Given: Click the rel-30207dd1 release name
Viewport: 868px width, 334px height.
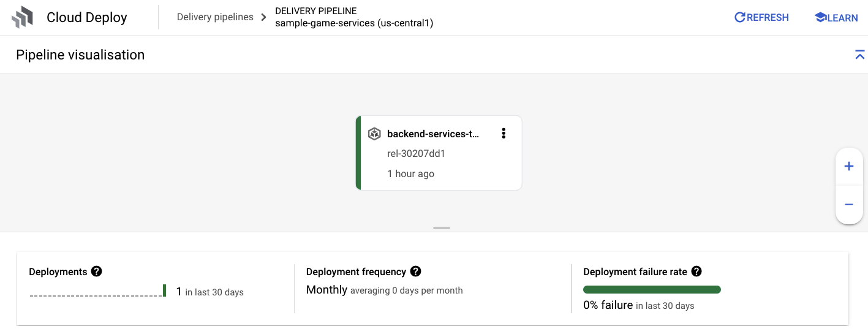Looking at the screenshot, I should click(x=416, y=153).
